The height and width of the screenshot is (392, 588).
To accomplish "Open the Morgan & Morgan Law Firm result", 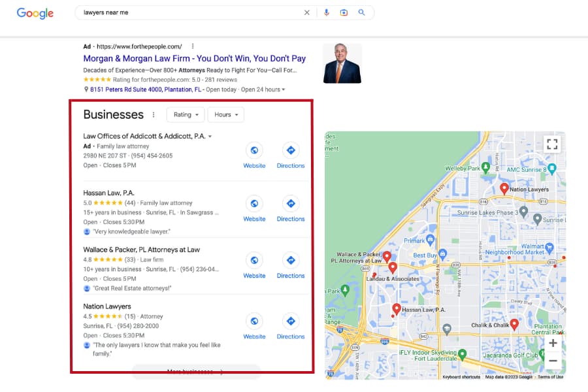I will pyautogui.click(x=194, y=58).
